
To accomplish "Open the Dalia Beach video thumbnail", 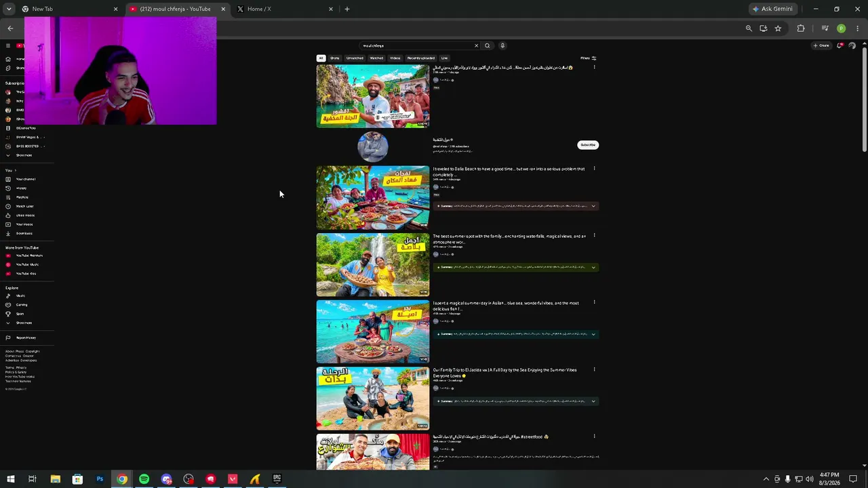I will (373, 197).
